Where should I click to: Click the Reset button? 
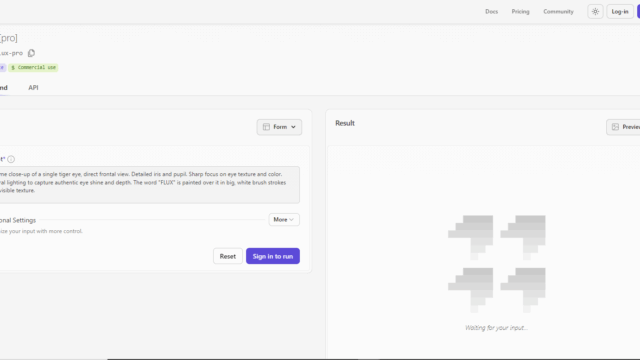click(x=227, y=256)
